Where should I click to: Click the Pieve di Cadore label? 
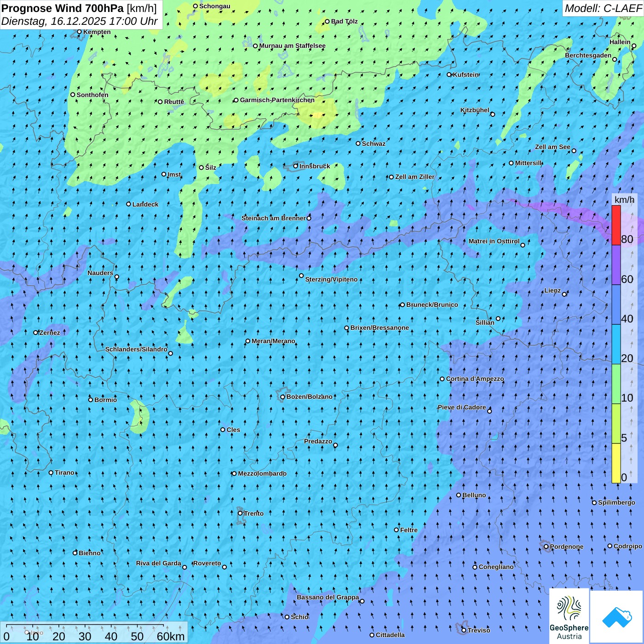(x=462, y=407)
